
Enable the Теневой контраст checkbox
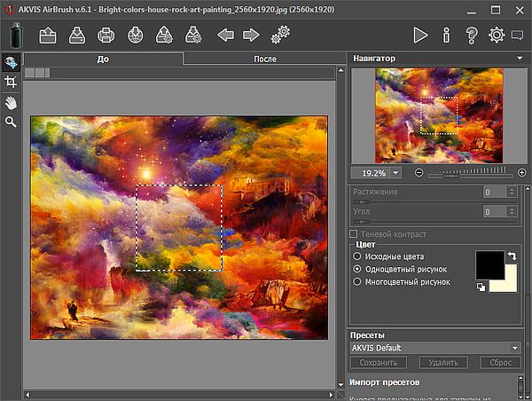[354, 234]
